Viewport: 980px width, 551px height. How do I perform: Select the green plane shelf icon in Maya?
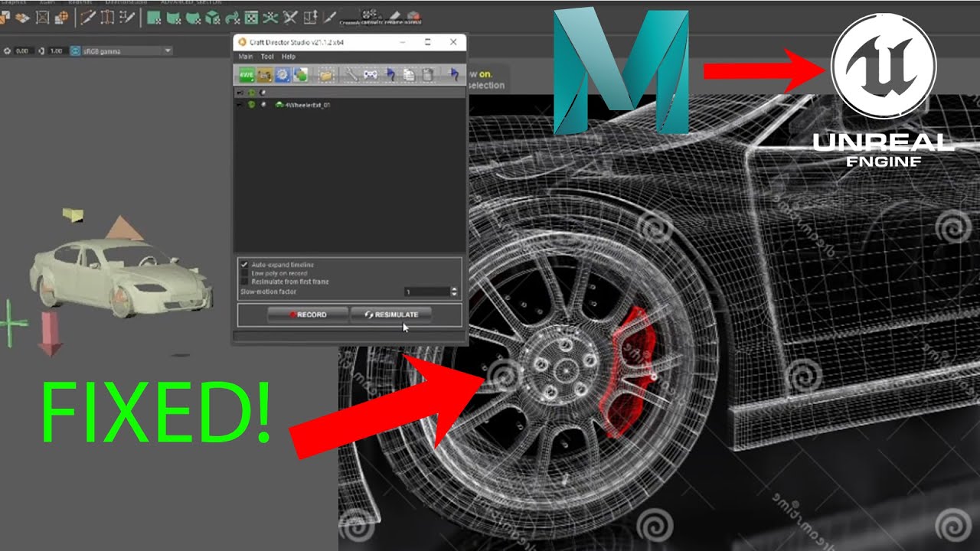(x=154, y=17)
